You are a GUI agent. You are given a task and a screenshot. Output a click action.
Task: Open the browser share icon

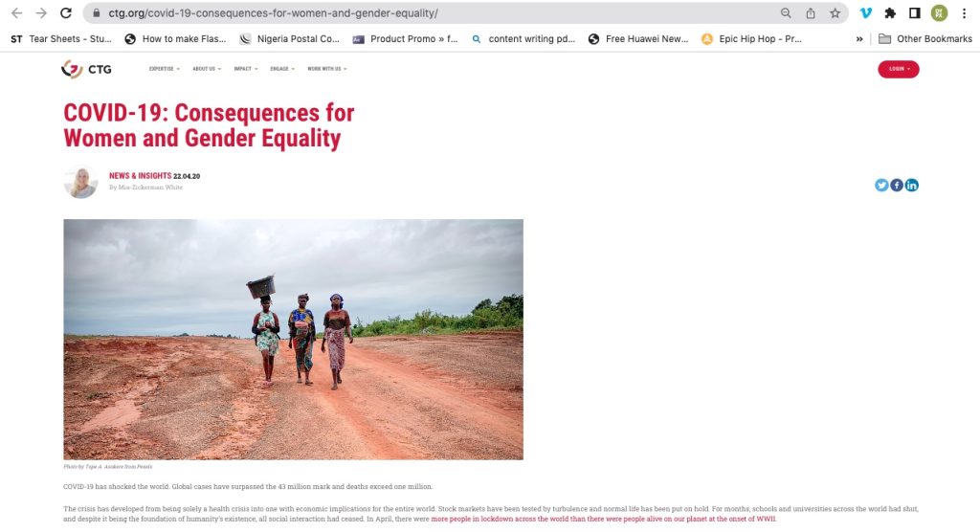pyautogui.click(x=811, y=13)
